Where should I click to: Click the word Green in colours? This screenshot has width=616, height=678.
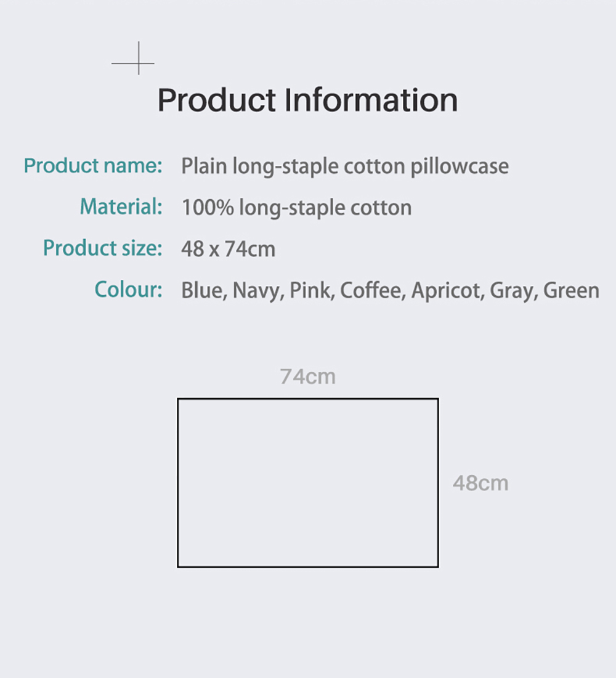pos(572,290)
